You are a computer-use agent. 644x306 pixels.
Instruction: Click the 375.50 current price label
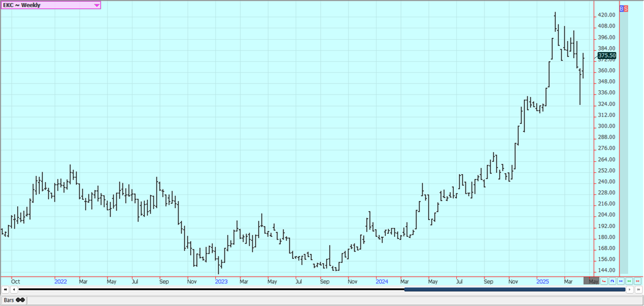coord(607,55)
